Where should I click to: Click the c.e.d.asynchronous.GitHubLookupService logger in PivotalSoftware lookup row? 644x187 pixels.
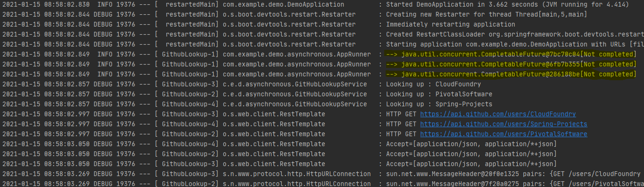[x=294, y=94]
